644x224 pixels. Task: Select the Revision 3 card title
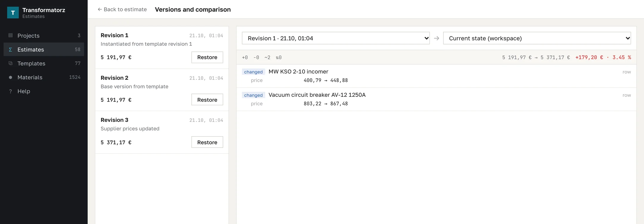pyautogui.click(x=114, y=120)
